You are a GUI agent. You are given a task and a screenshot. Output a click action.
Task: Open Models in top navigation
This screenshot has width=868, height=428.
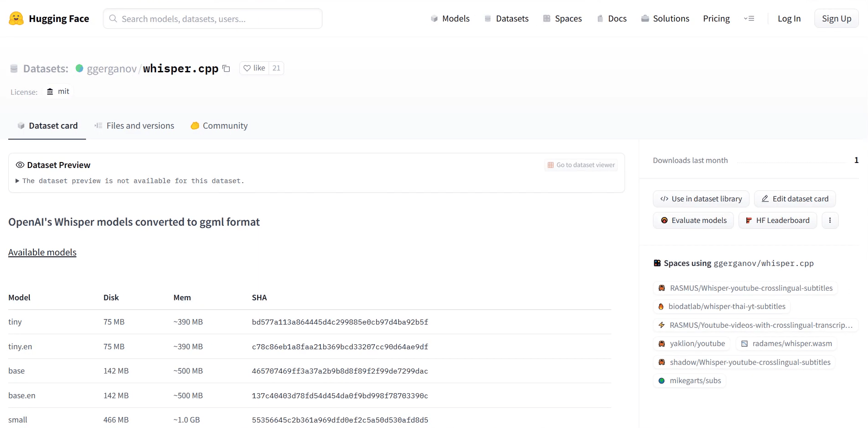click(x=450, y=18)
